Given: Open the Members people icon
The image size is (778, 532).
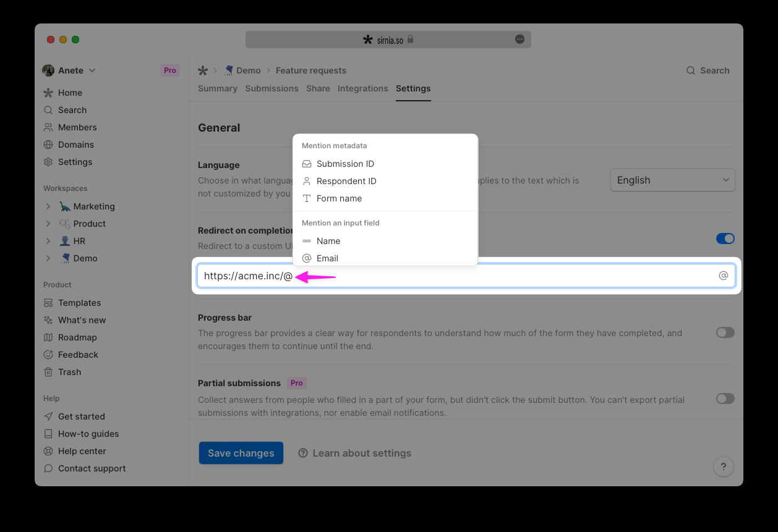Looking at the screenshot, I should (48, 127).
